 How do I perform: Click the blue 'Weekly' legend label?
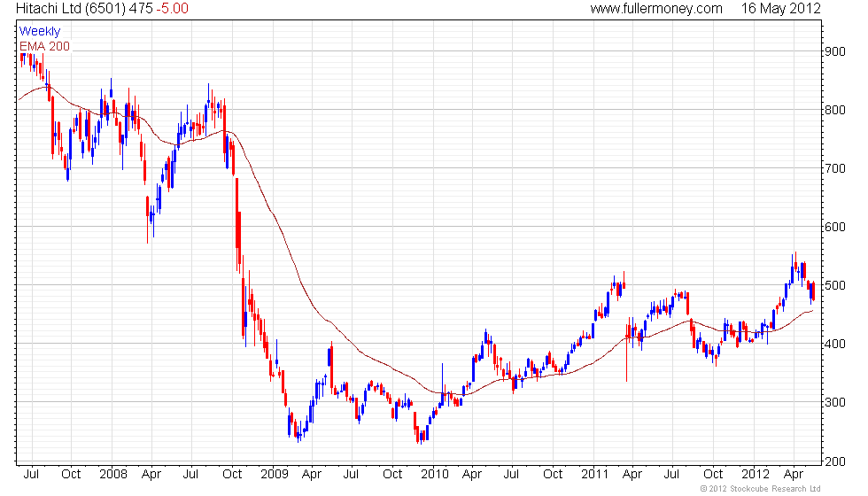click(x=40, y=32)
